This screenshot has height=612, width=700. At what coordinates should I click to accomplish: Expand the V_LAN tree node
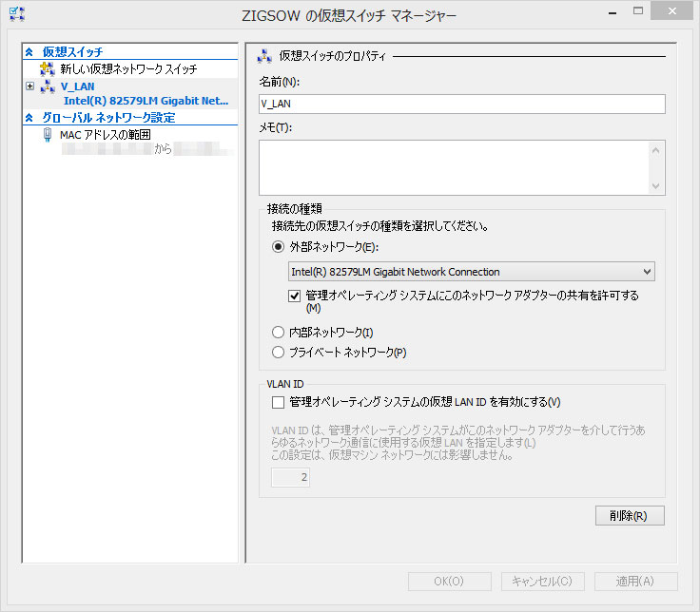29,86
